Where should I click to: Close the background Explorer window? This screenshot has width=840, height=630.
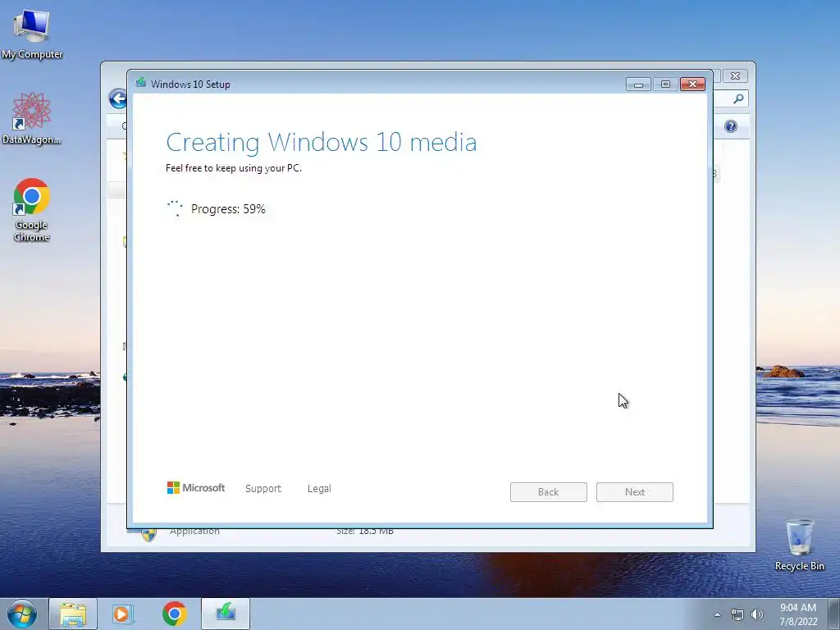[735, 76]
